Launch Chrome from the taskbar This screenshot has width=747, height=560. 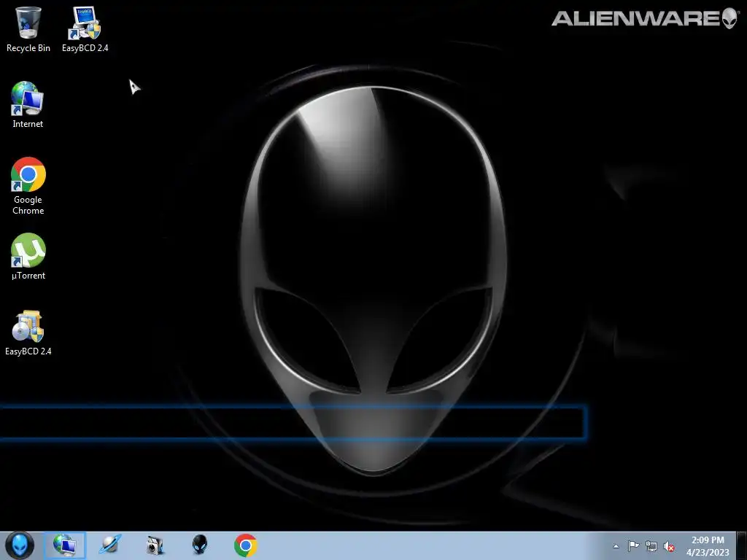245,545
